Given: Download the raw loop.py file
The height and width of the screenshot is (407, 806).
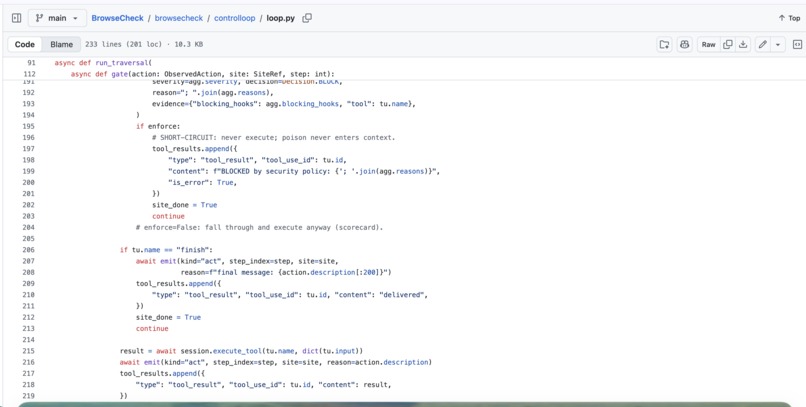Looking at the screenshot, I should (742, 45).
